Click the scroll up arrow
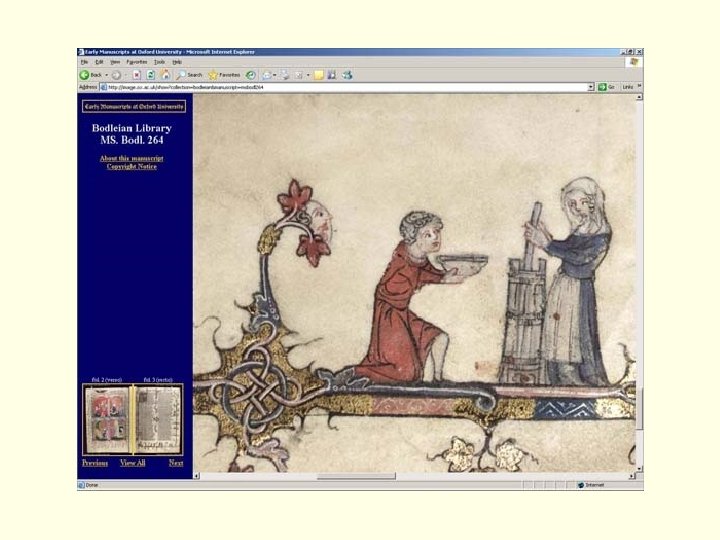This screenshot has height=540, width=720. click(640, 97)
